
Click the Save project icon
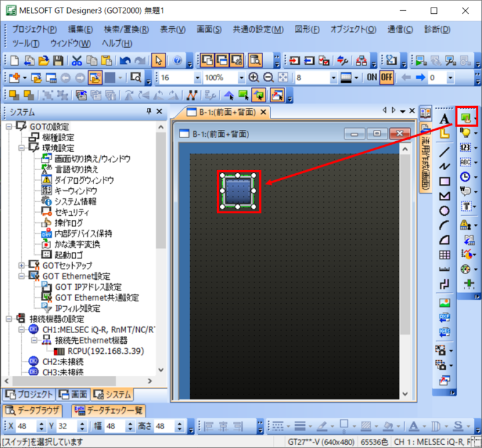(58, 61)
